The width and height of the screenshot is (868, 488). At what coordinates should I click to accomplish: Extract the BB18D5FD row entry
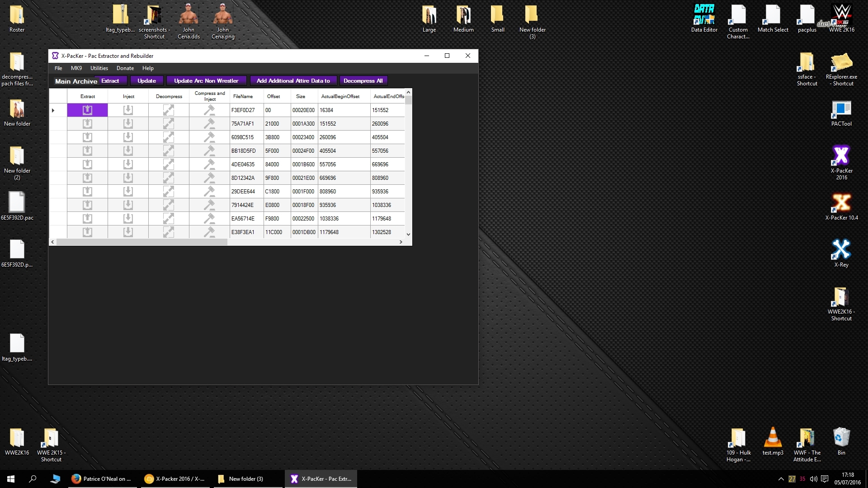tap(87, 150)
